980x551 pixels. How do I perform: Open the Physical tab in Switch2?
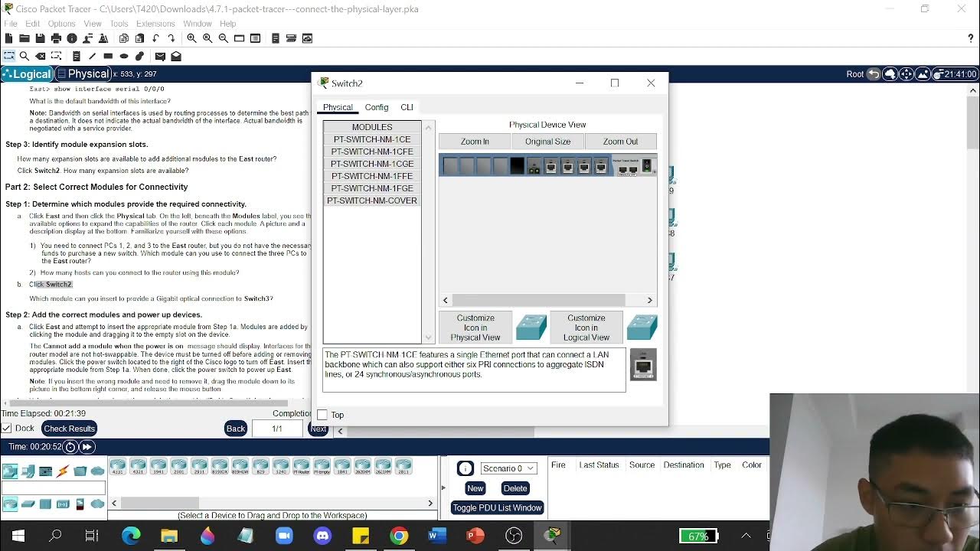(x=338, y=107)
